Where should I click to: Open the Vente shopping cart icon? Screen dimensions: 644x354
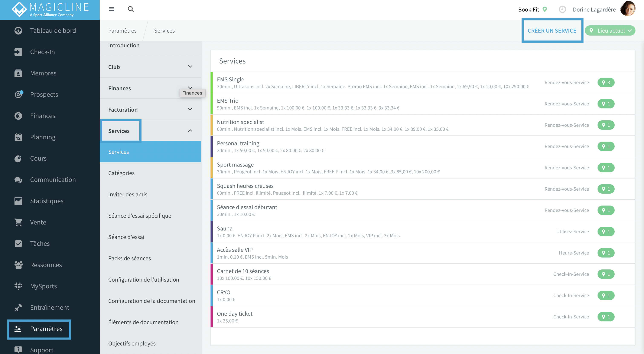coord(18,222)
